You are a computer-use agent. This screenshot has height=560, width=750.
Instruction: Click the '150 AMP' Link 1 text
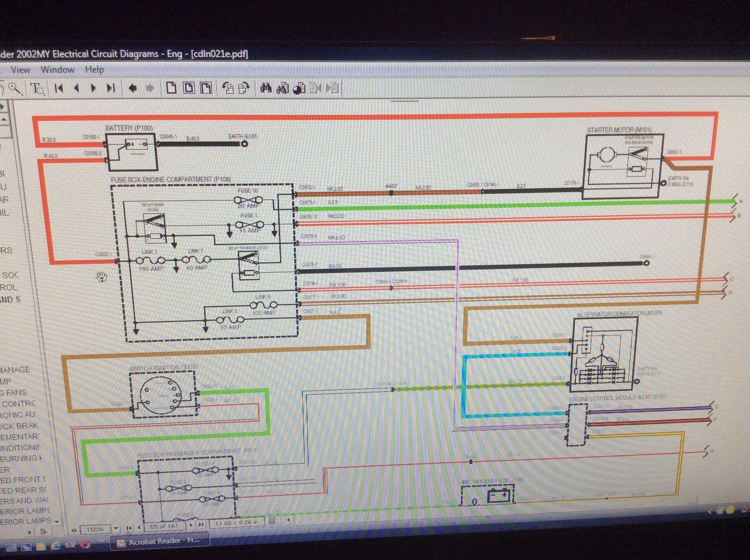[x=151, y=268]
